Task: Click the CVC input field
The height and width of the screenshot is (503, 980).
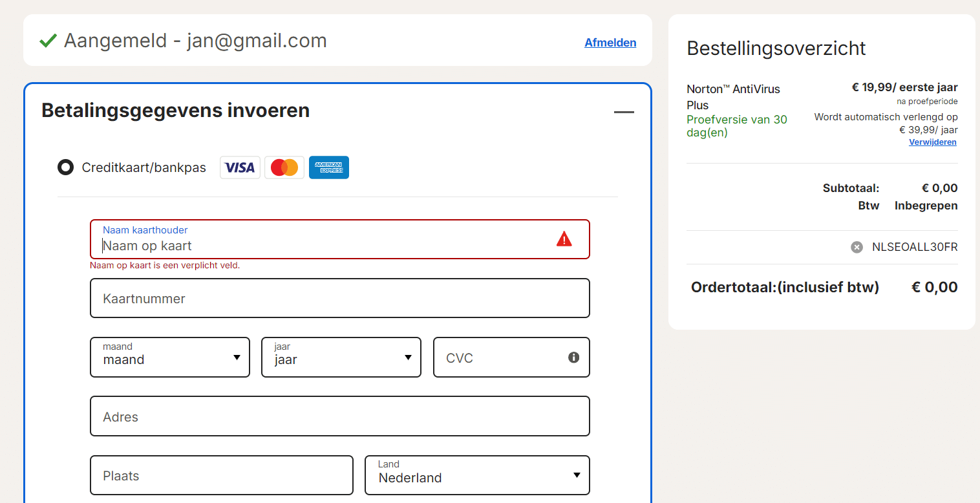Action: click(511, 357)
